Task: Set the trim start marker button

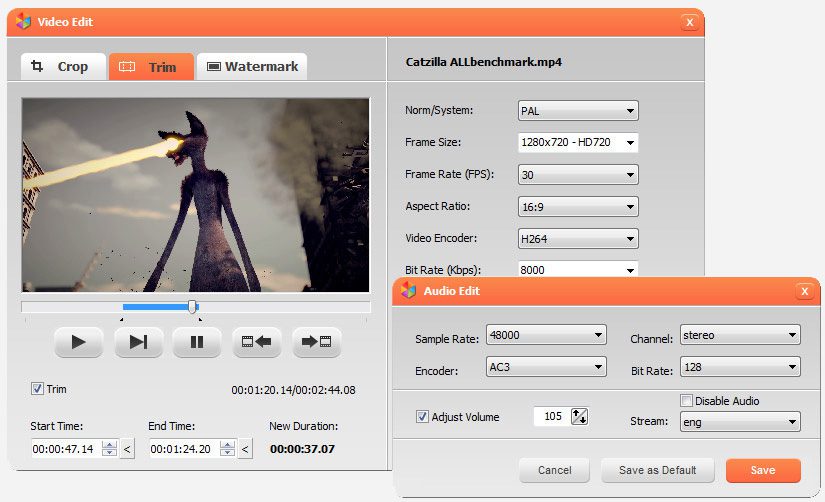Action: point(256,342)
